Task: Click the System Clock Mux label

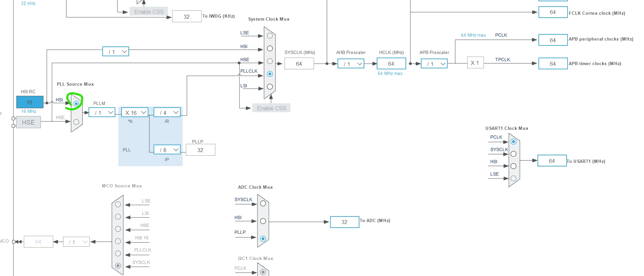Action: point(269,19)
